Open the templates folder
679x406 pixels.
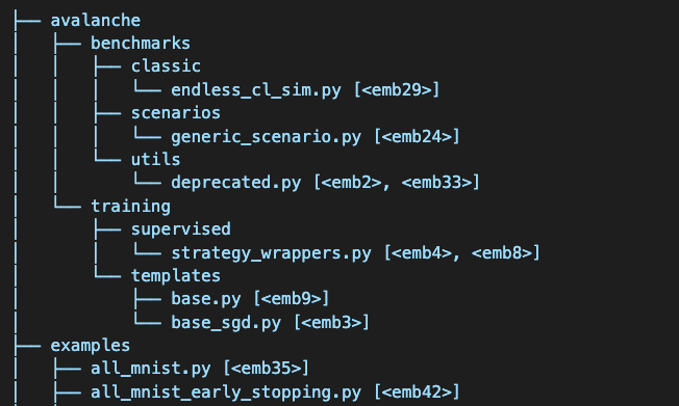click(x=175, y=276)
